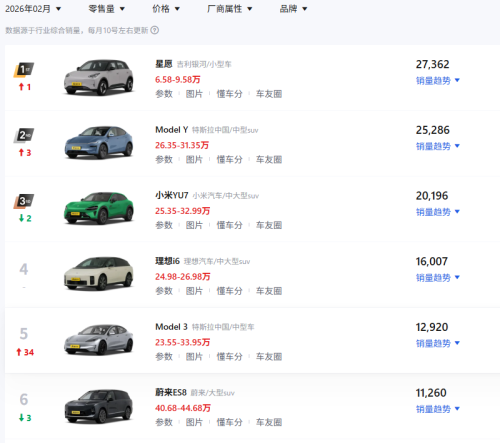This screenshot has width=500, height=443.
Task: Expand 销量趋势 for 星愿
Action: (x=438, y=80)
